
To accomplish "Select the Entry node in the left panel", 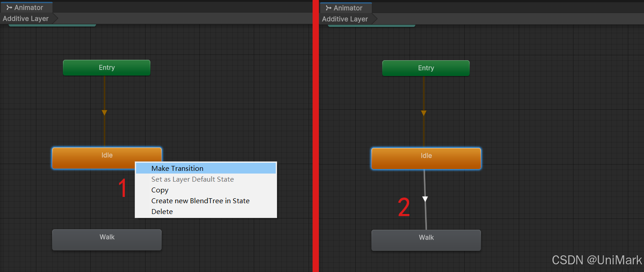I will [106, 68].
